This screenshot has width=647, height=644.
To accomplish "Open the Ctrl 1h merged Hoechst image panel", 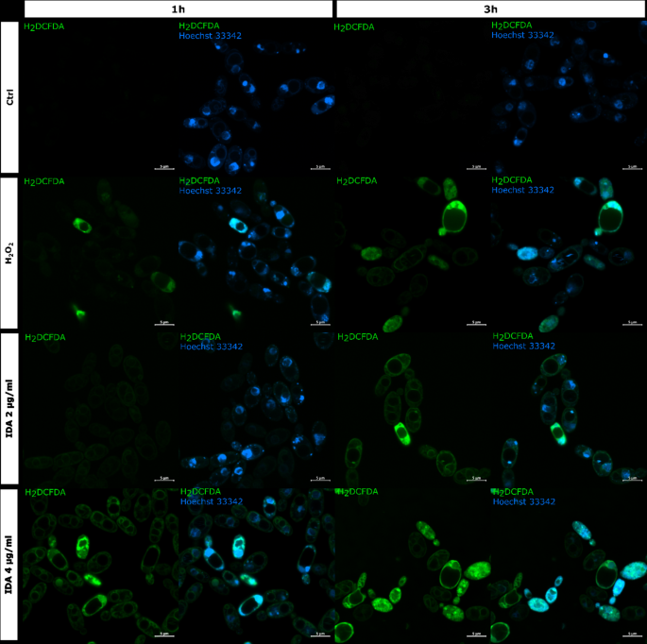I will click(256, 97).
